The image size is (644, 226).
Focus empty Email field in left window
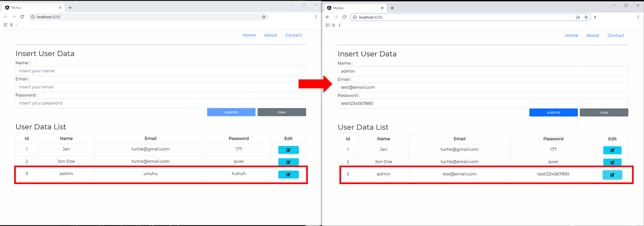tap(161, 87)
